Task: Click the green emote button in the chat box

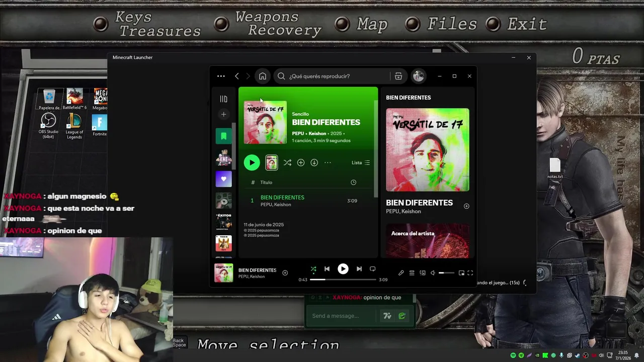Action: (401, 316)
